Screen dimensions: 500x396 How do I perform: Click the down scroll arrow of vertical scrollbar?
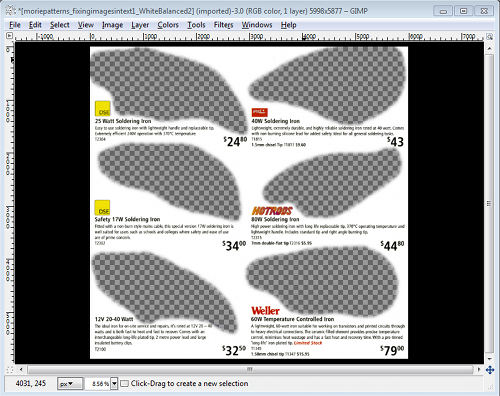tap(489, 359)
